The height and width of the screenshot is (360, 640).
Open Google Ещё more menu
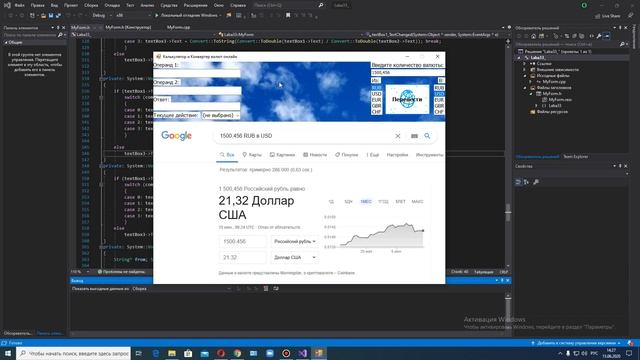pyautogui.click(x=373, y=155)
